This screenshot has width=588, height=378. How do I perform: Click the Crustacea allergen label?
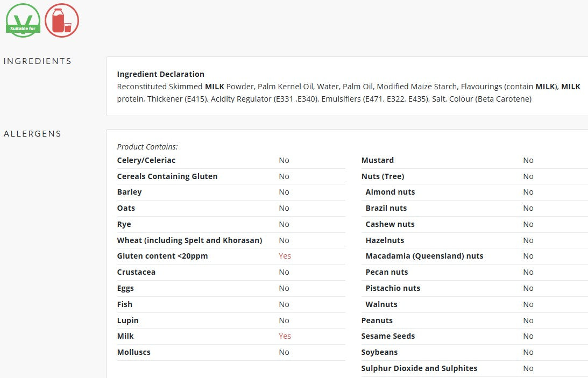click(136, 272)
